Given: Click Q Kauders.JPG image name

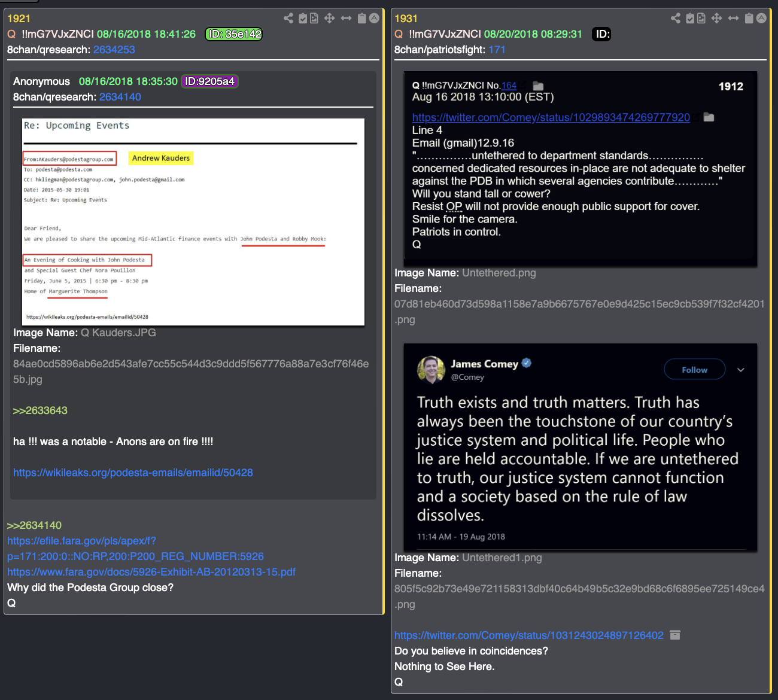Looking at the screenshot, I should (x=118, y=333).
